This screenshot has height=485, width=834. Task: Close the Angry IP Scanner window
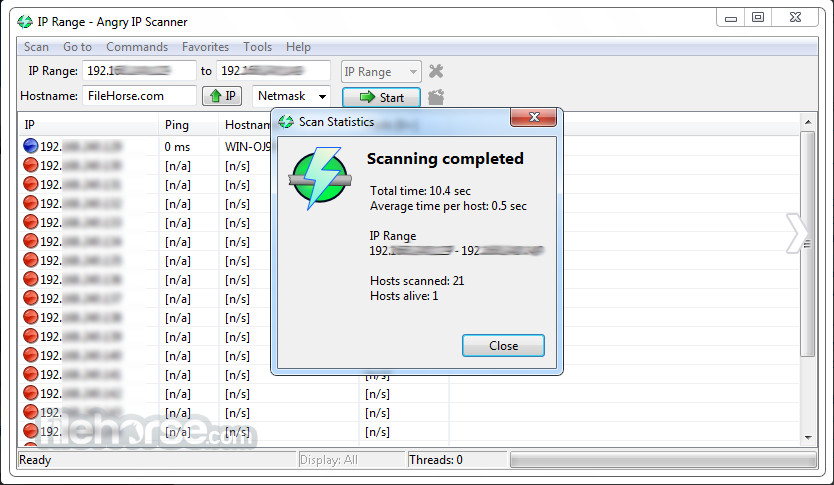795,18
